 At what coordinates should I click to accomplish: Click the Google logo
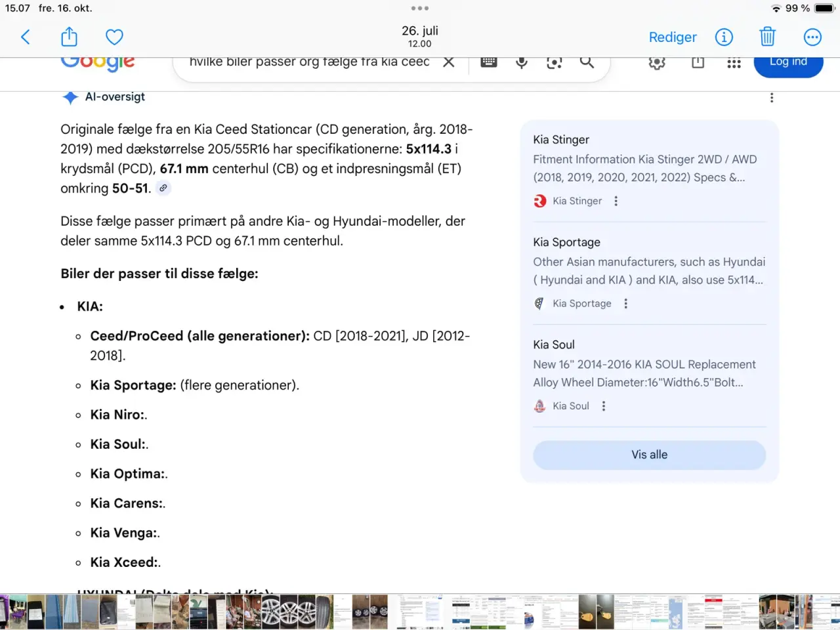[98, 64]
